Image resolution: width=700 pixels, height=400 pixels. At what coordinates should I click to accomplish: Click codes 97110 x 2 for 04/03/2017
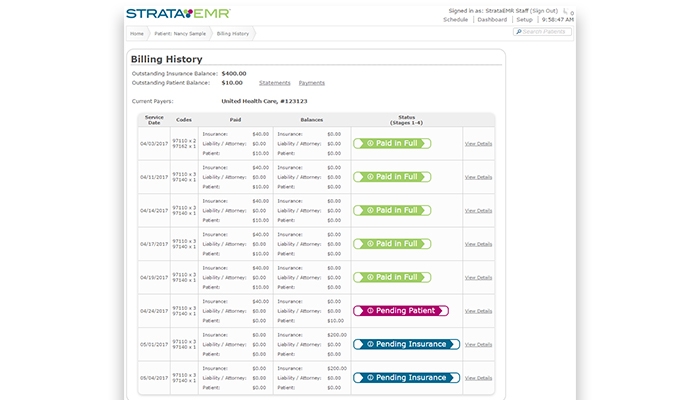(184, 141)
